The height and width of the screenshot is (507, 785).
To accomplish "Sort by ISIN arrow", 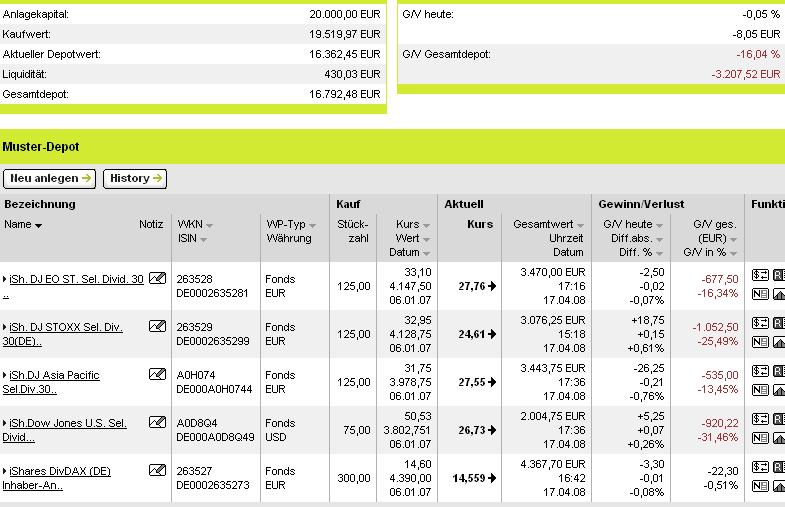I will coord(203,240).
